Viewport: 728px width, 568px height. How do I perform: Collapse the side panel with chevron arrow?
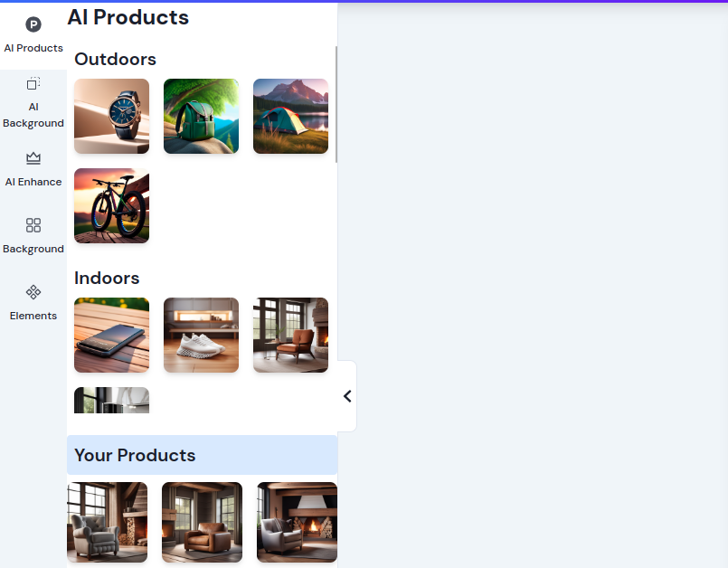pyautogui.click(x=347, y=396)
